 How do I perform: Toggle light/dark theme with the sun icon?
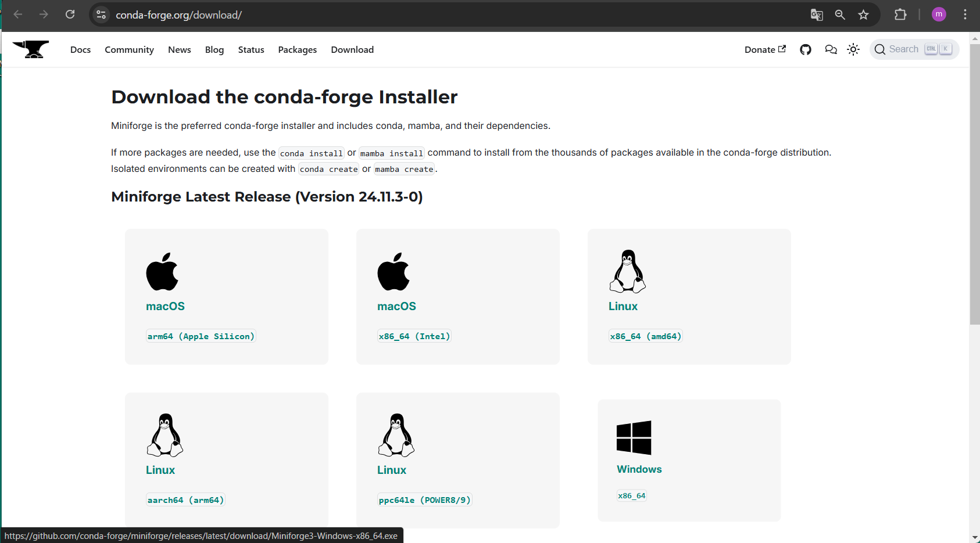pos(853,49)
